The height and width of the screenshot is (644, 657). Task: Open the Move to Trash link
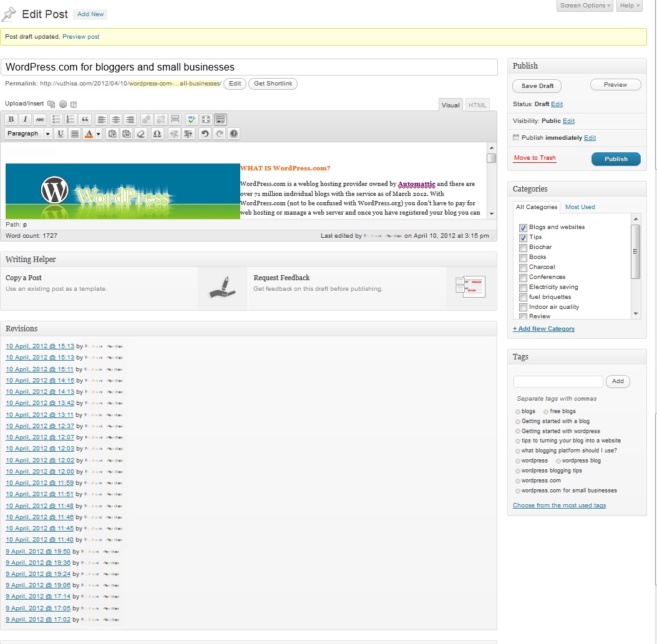click(535, 158)
